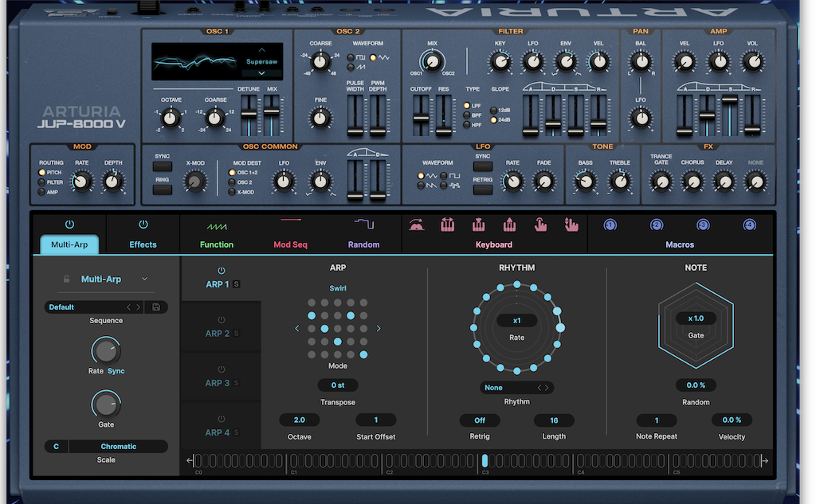The height and width of the screenshot is (504, 816).
Task: Click the lock icon beside Multi-Arp
Action: 67,279
